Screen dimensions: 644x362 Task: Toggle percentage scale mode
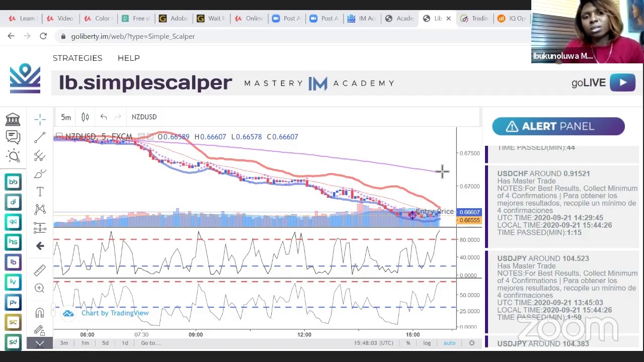pos(408,343)
